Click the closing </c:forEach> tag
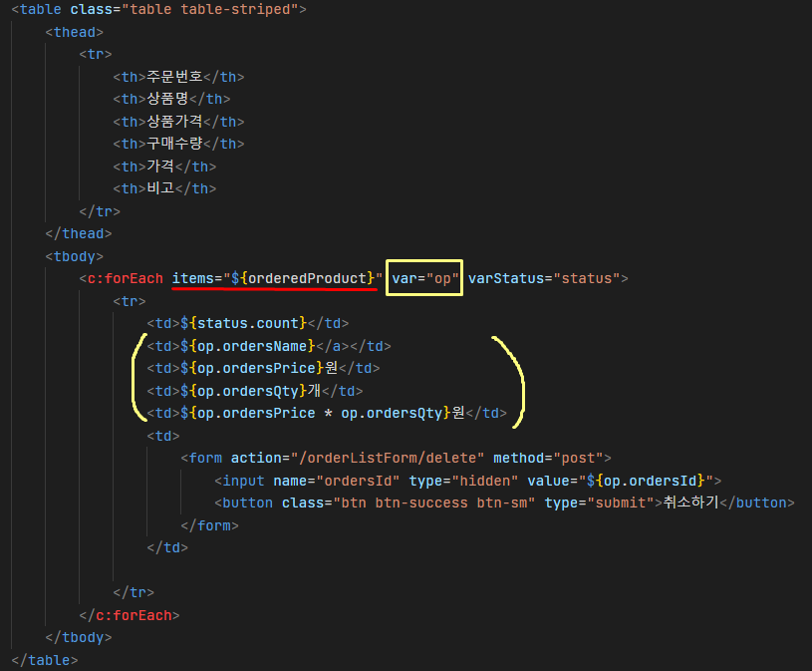This screenshot has height=671, width=812. (x=130, y=615)
